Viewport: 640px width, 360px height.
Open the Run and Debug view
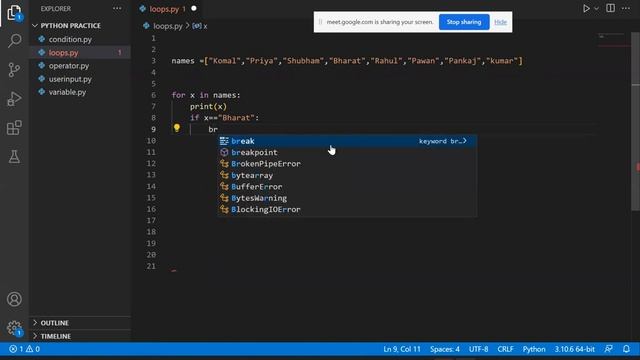coord(14,99)
